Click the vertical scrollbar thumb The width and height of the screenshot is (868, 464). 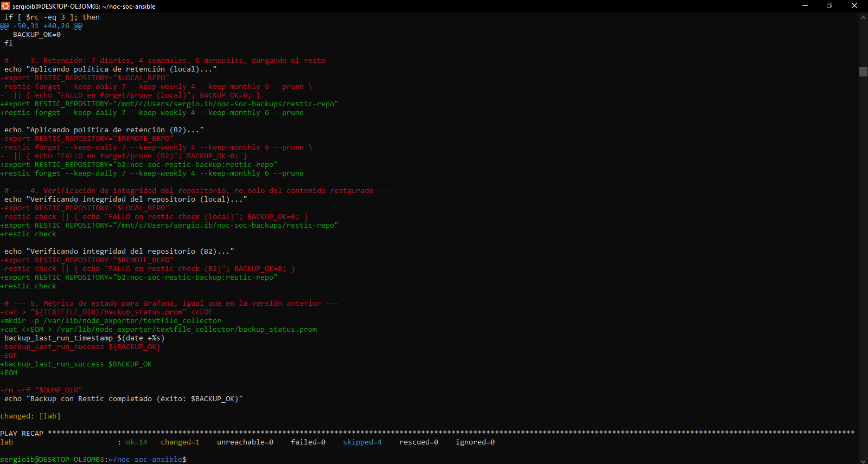pos(863,72)
